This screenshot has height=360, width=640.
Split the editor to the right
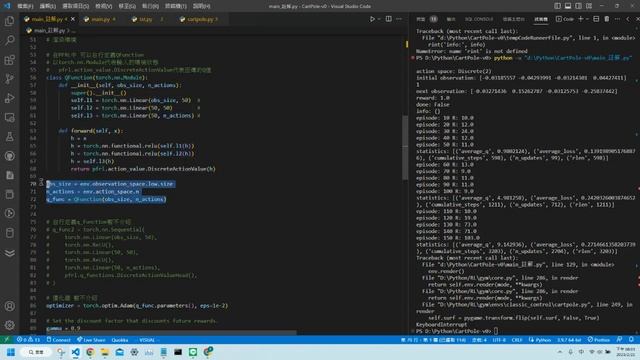pos(389,19)
